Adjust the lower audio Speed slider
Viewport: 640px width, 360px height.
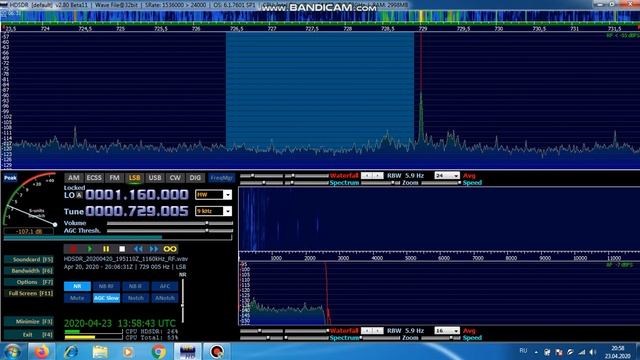441,338
